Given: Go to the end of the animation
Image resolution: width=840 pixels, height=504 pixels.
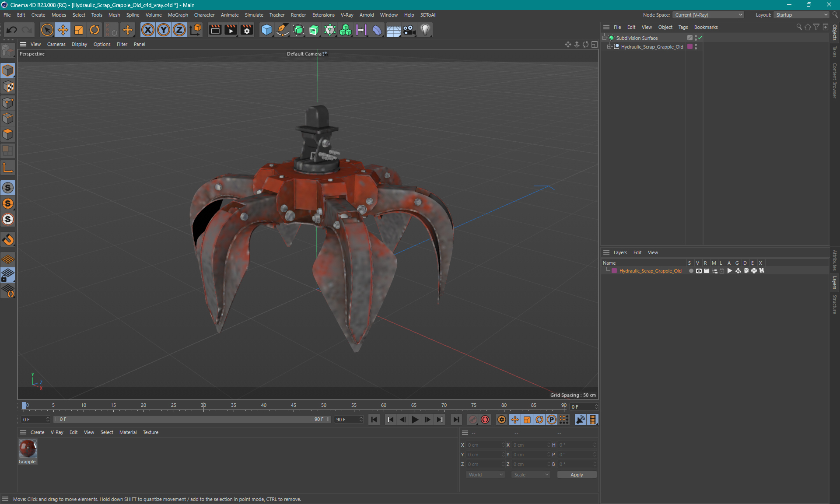Looking at the screenshot, I should 456,420.
